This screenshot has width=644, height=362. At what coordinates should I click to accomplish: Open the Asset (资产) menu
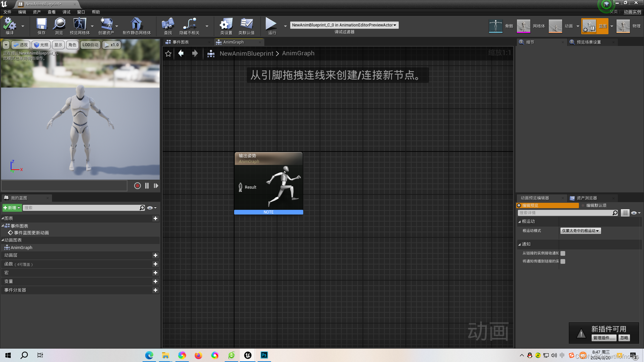pyautogui.click(x=37, y=12)
